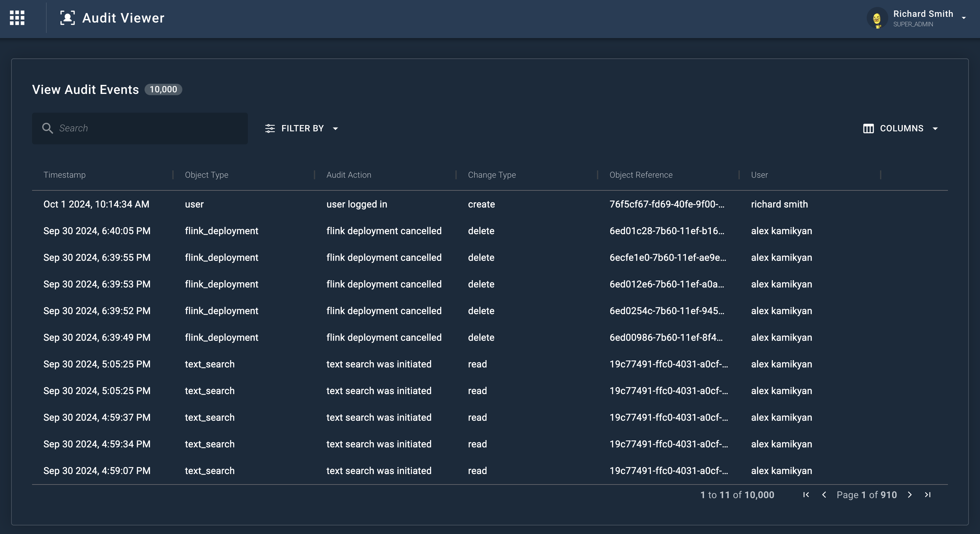
Task: Go to the previous page
Action: pos(824,495)
